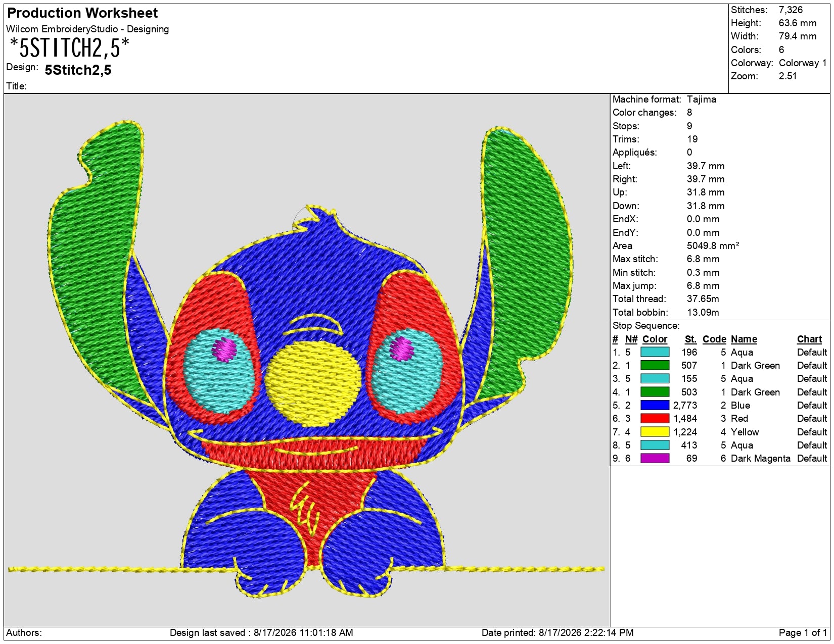Viewport: 834px width, 644px height.
Task: Click the 'Colorway 1' value
Action: click(x=803, y=63)
